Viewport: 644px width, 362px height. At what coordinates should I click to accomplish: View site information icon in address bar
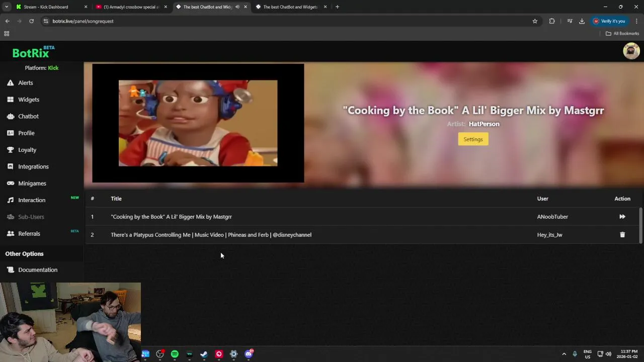pos(46,21)
